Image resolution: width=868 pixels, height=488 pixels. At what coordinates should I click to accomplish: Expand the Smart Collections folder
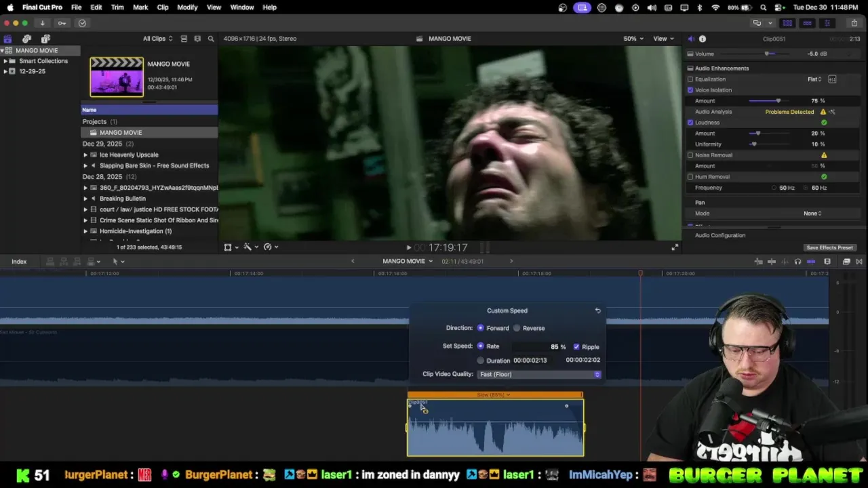point(5,61)
